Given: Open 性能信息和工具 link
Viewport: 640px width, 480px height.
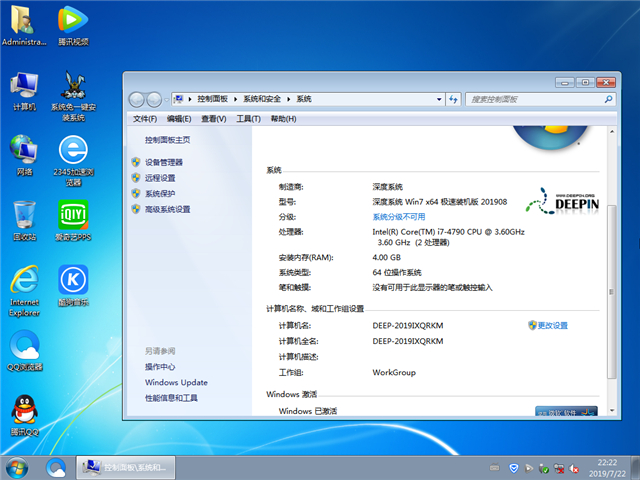Looking at the screenshot, I should pos(171,398).
